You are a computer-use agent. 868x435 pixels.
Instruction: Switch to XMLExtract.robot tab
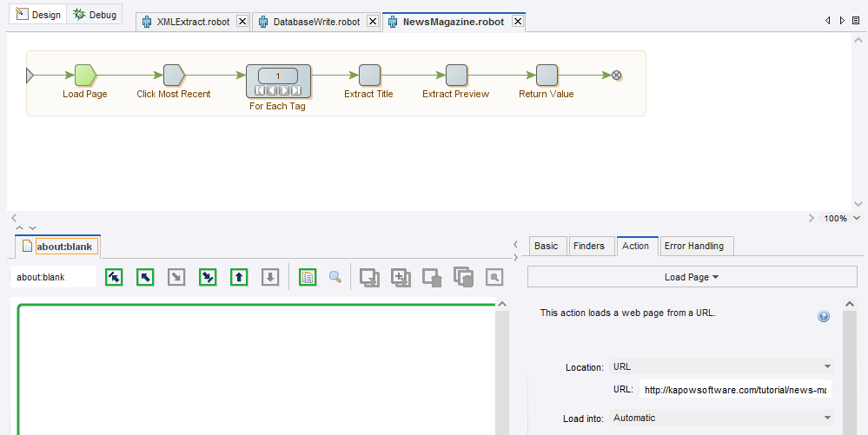pyautogui.click(x=192, y=22)
